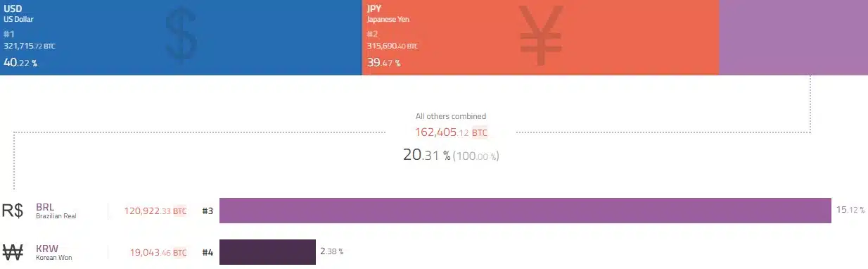
Task: Select the orange JPY block
Action: pyautogui.click(x=540, y=37)
